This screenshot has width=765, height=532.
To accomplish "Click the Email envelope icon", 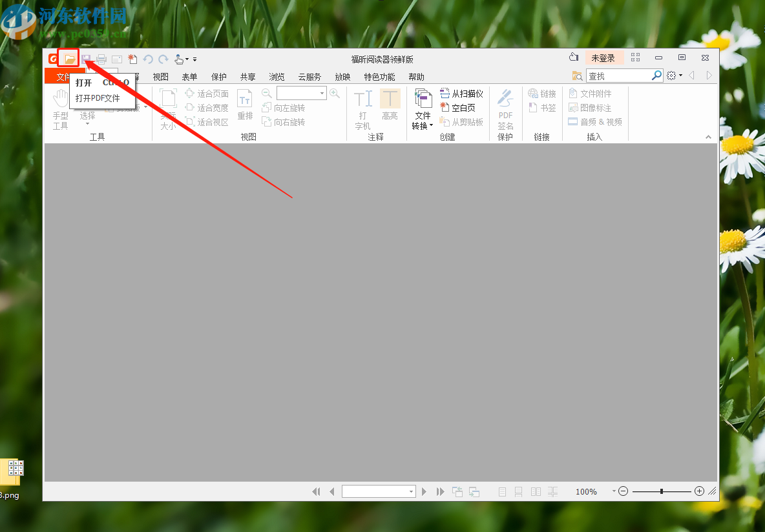I will 116,59.
